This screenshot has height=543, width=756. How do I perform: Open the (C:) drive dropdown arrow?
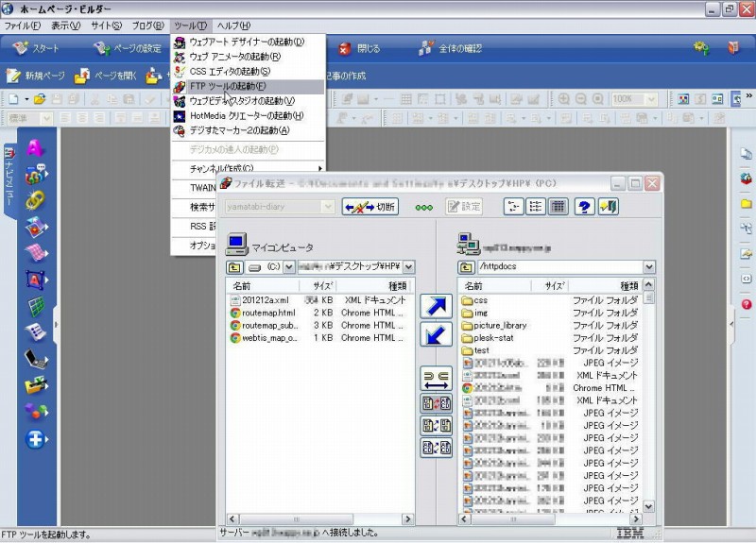(x=288, y=267)
